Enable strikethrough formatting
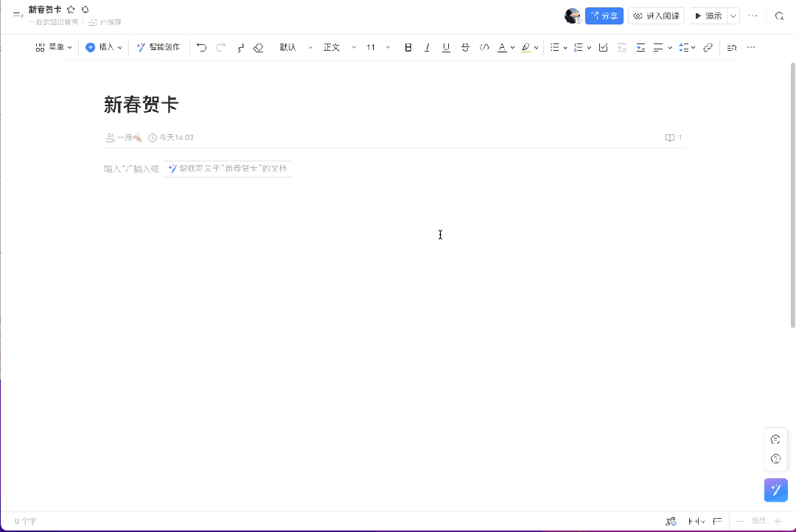This screenshot has height=532, width=796. click(465, 47)
